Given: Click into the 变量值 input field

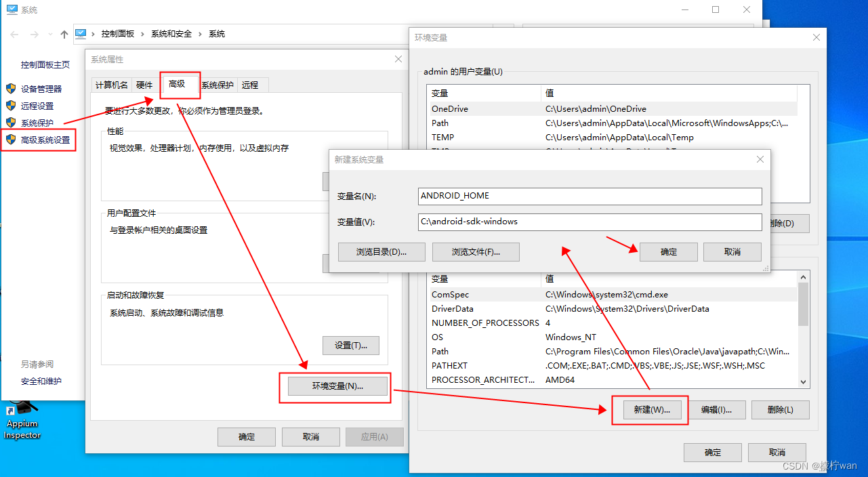Looking at the screenshot, I should pos(590,222).
